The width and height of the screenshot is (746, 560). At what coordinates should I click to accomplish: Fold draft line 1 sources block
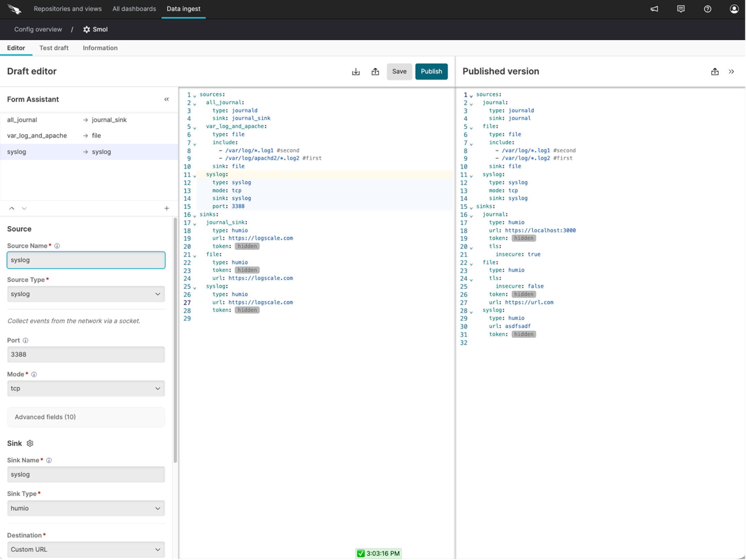[195, 96]
